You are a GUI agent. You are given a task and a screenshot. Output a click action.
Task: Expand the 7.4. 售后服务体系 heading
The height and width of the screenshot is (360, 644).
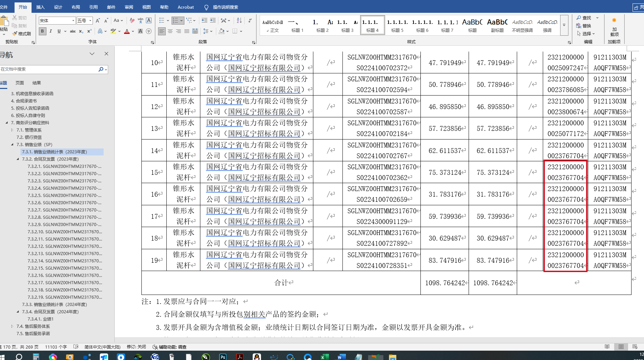[x=12, y=326]
